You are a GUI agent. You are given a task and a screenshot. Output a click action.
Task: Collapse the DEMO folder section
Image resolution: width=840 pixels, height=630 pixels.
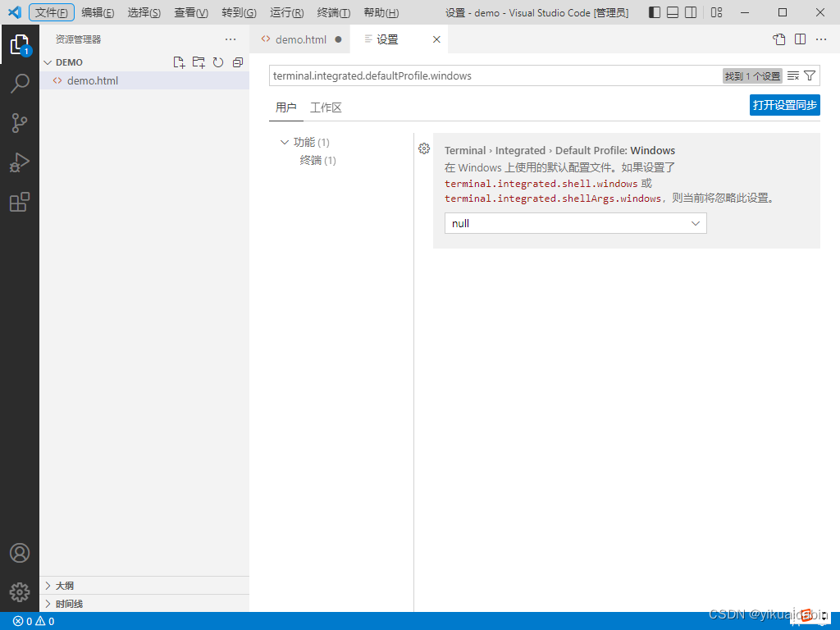[48, 62]
